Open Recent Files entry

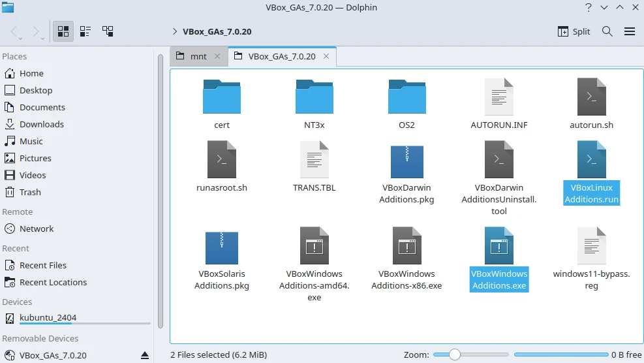tap(76, 265)
